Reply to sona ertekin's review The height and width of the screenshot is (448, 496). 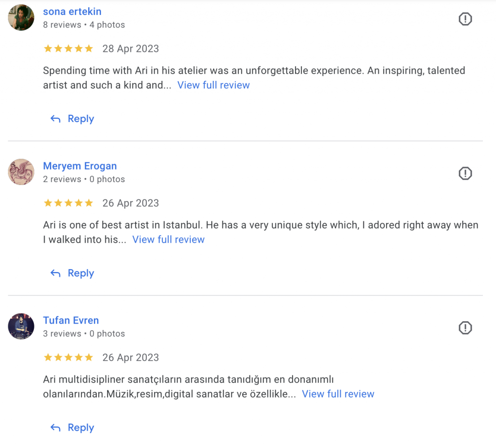[80, 119]
